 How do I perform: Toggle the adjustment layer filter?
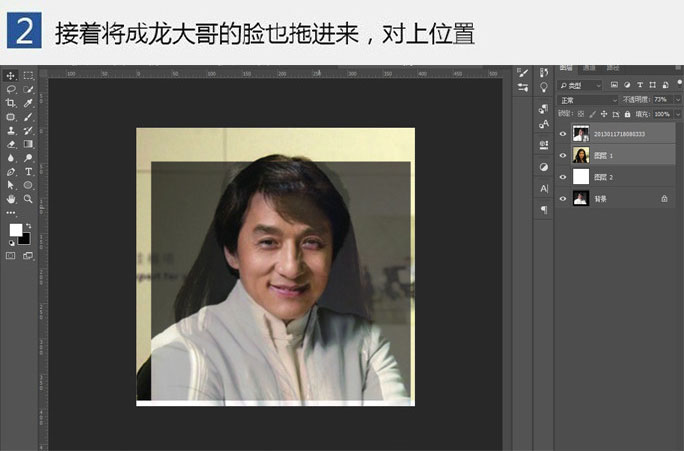point(627,85)
